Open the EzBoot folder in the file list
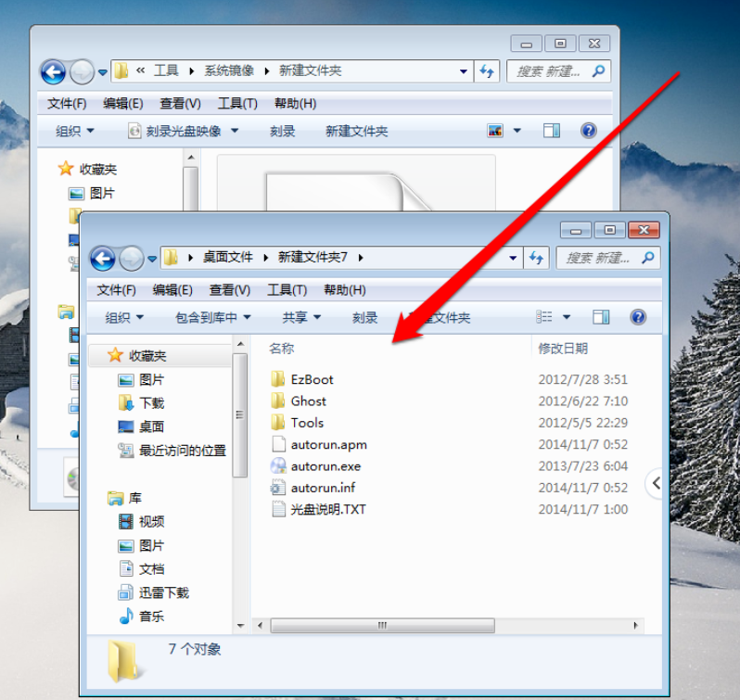 click(x=311, y=379)
